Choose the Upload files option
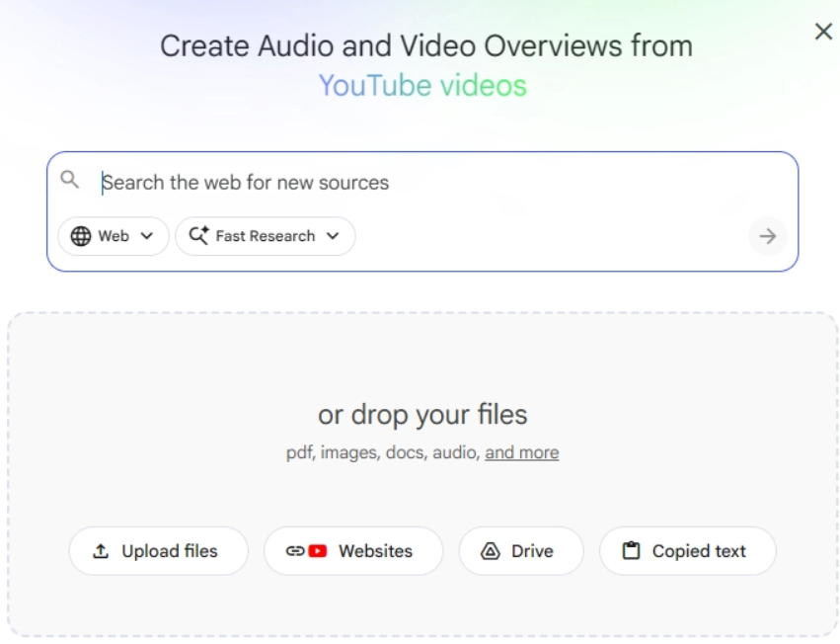 tap(158, 551)
